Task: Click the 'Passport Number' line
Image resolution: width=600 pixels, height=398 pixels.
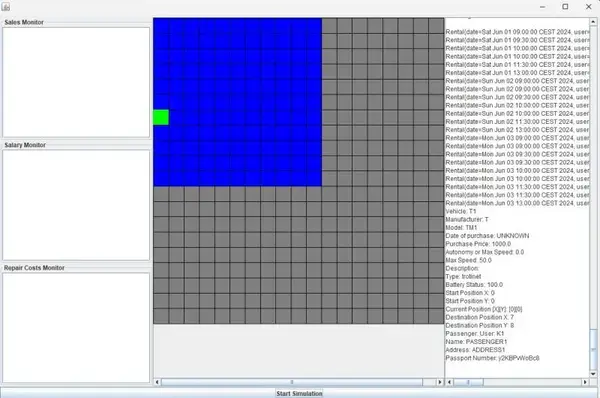Action: [492, 358]
